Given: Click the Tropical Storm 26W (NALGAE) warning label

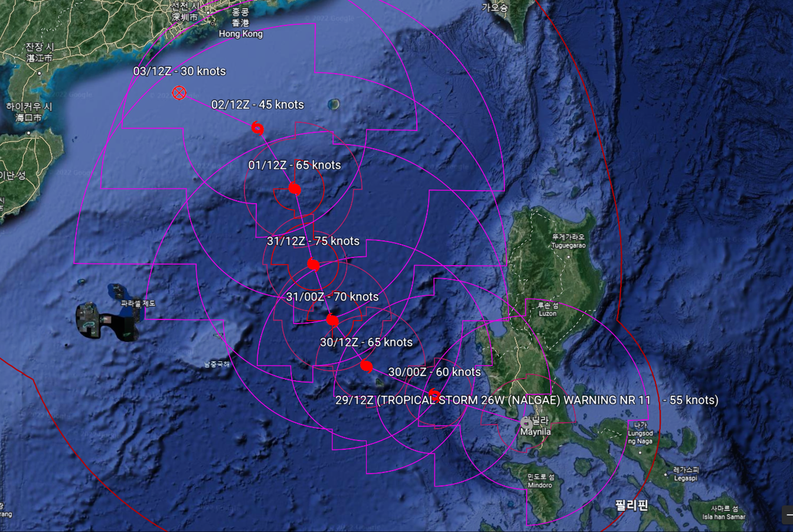Looking at the screenshot, I should point(527,400).
